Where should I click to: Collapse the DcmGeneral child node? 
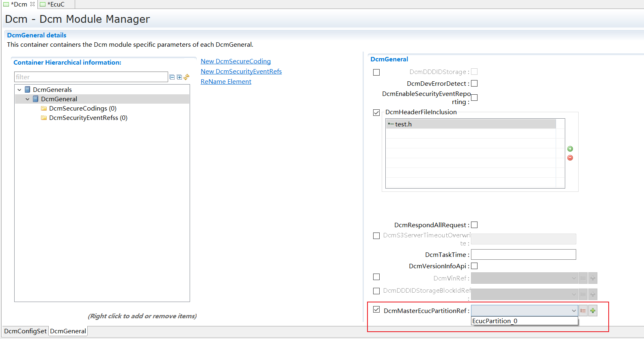[x=27, y=99]
